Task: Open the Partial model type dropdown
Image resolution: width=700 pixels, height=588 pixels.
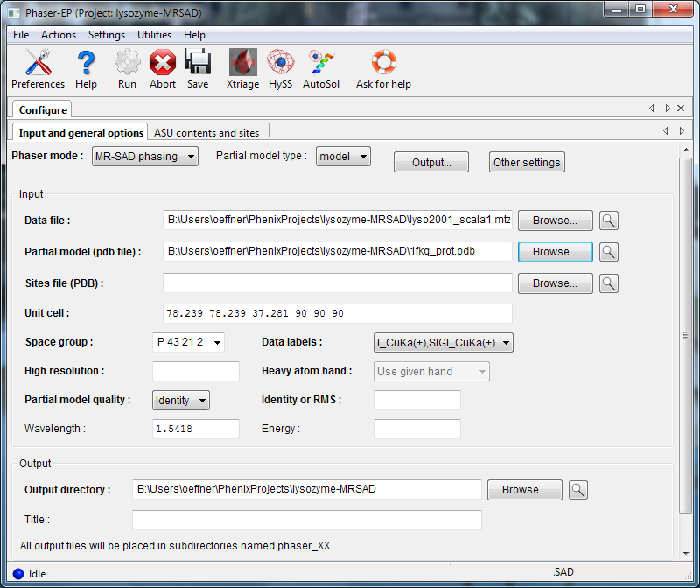Action: 343,157
